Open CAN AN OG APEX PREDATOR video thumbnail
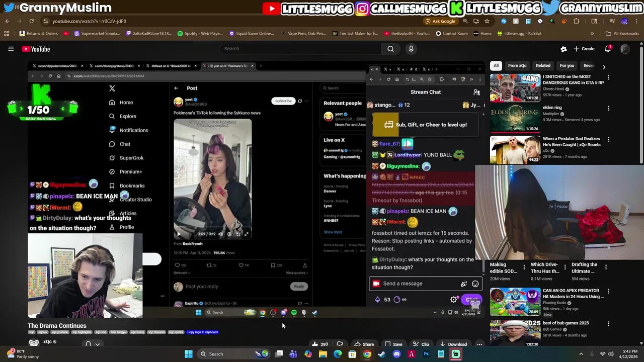 click(x=515, y=301)
